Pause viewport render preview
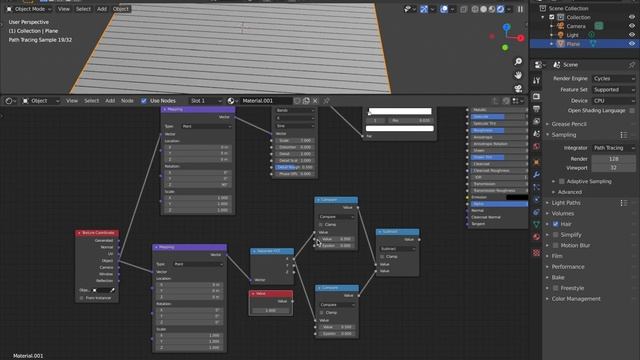Image resolution: width=640 pixels, height=360 pixels. coord(520,9)
